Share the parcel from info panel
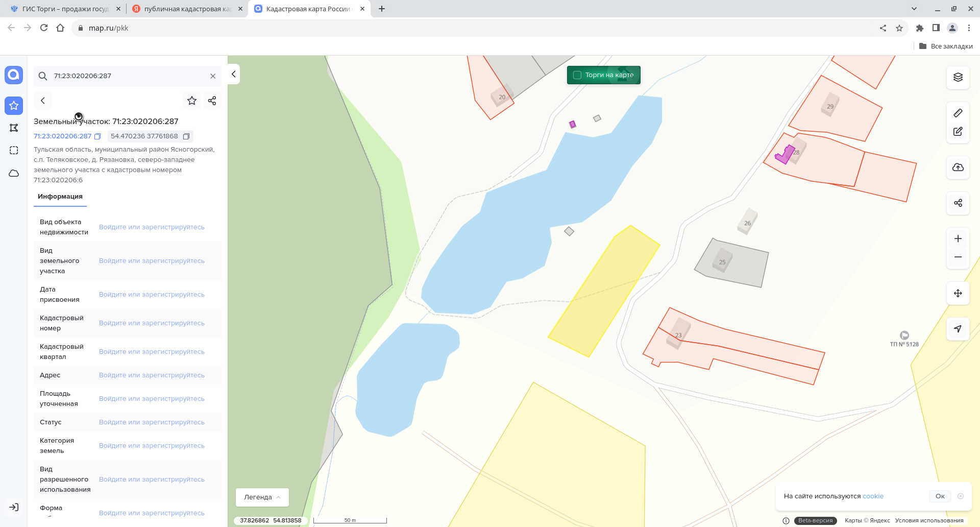This screenshot has height=527, width=980. [x=212, y=101]
